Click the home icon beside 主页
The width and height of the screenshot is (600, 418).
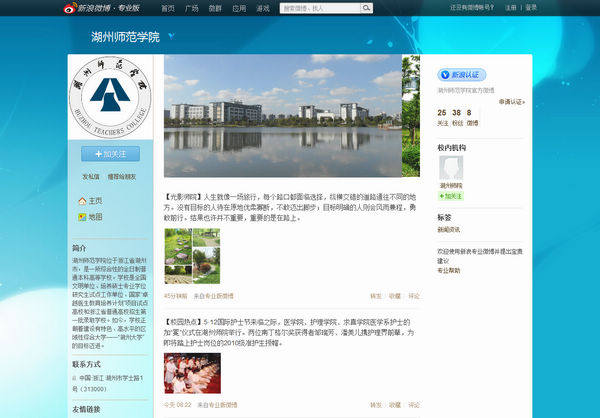[81, 200]
